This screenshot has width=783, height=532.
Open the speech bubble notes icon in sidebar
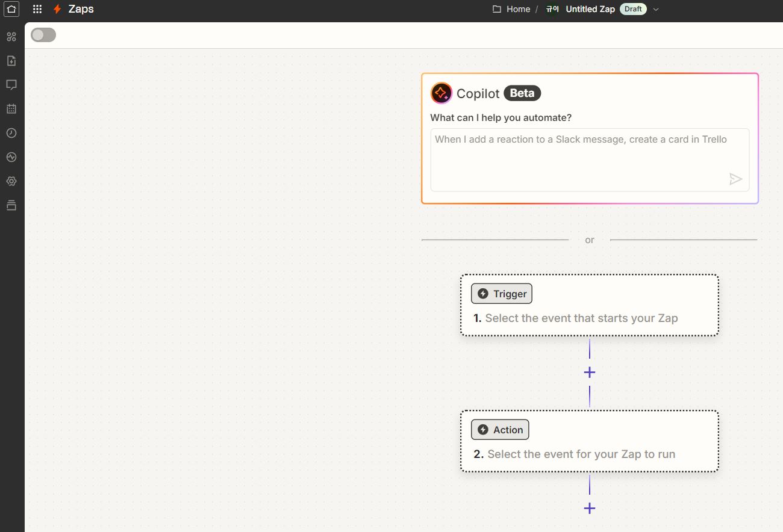[11, 85]
